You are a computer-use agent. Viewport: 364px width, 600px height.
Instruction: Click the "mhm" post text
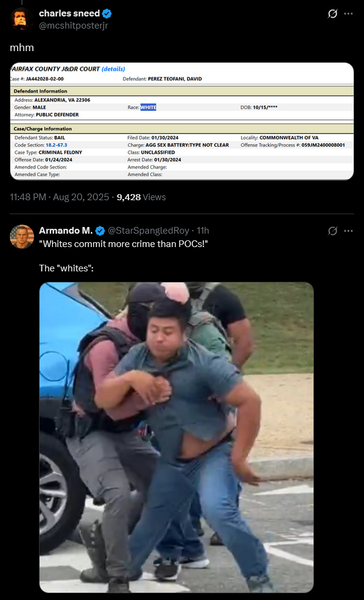pyautogui.click(x=22, y=48)
